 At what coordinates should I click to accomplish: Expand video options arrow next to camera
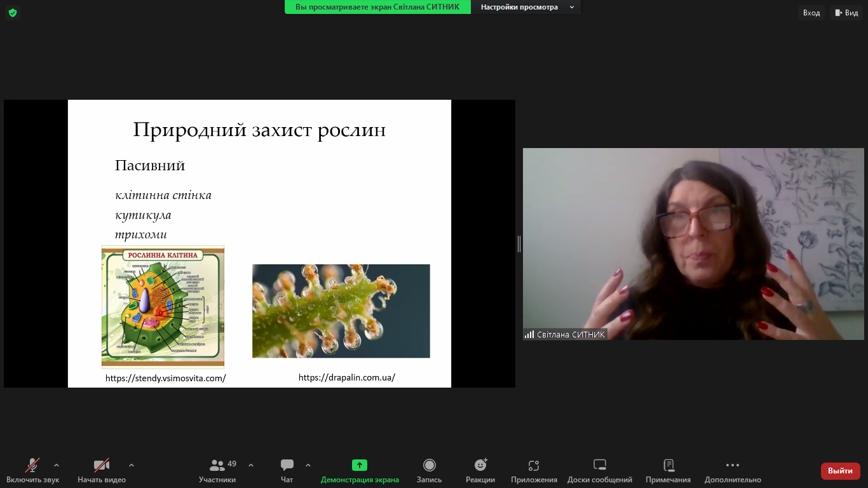click(132, 465)
